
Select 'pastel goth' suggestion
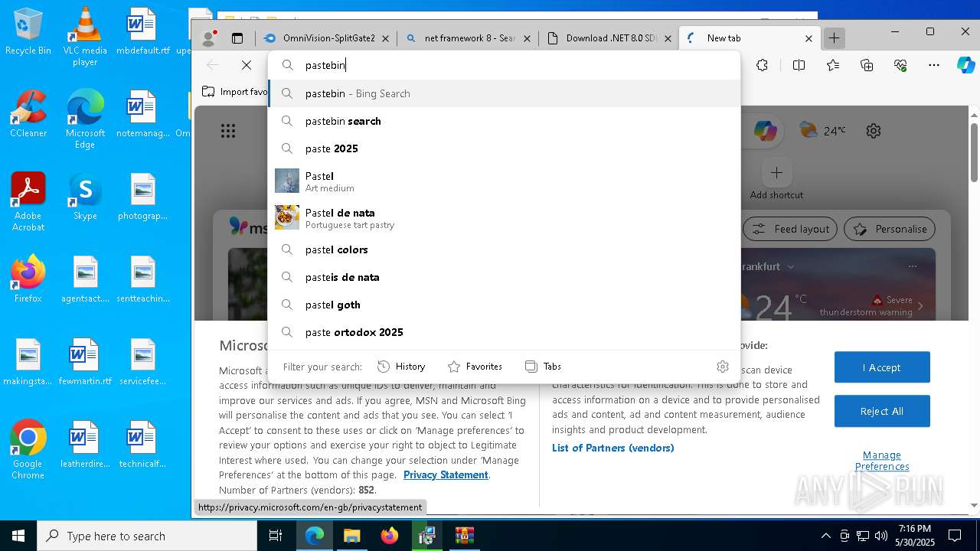click(505, 305)
